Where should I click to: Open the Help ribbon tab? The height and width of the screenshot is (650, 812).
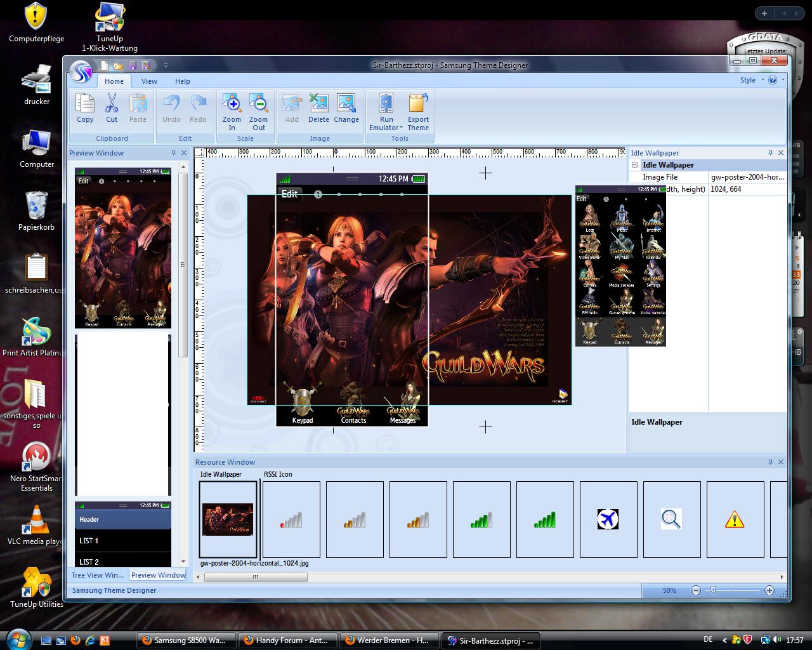pos(183,81)
